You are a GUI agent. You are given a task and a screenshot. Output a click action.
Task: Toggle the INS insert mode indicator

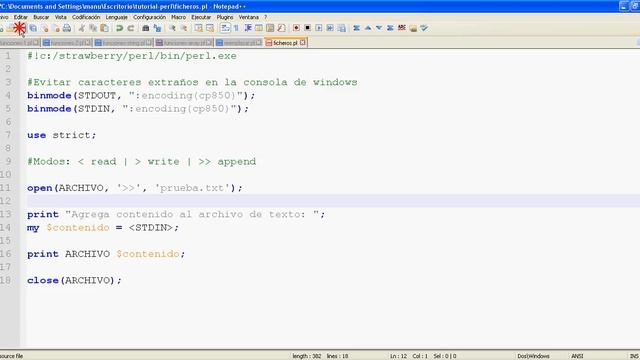pos(634,356)
